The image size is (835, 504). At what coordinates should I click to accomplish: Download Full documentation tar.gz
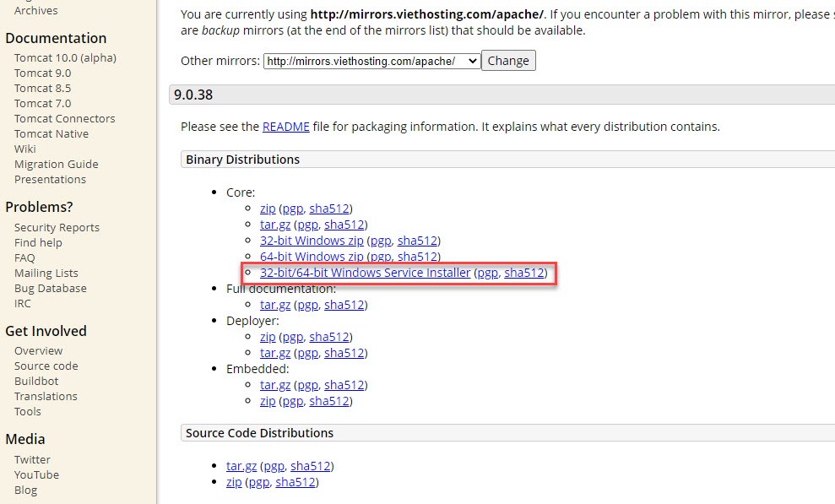(x=275, y=305)
